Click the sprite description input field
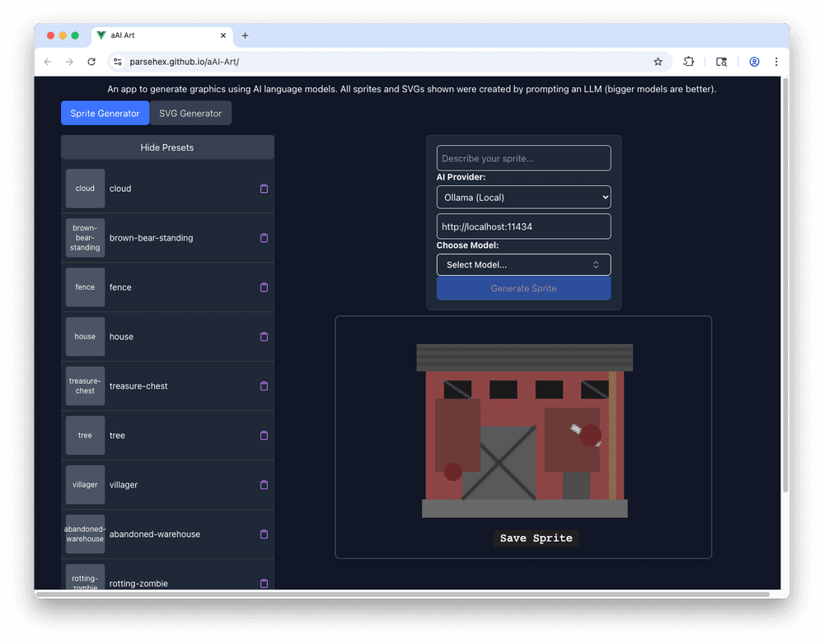The image size is (824, 644). [x=523, y=158]
